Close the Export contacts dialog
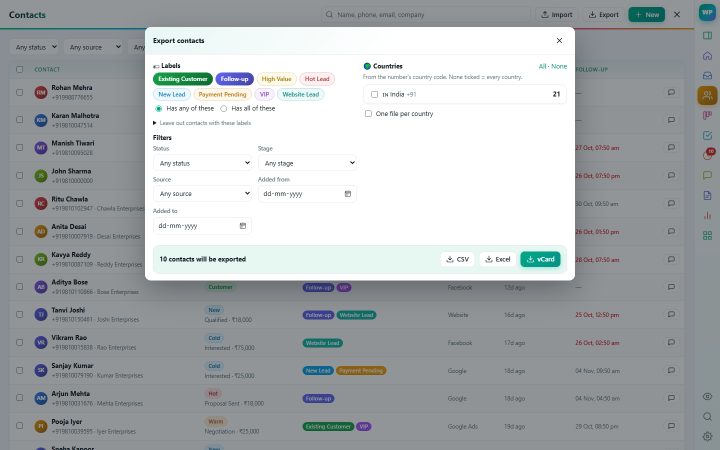Image resolution: width=720 pixels, height=450 pixels. pyautogui.click(x=559, y=40)
